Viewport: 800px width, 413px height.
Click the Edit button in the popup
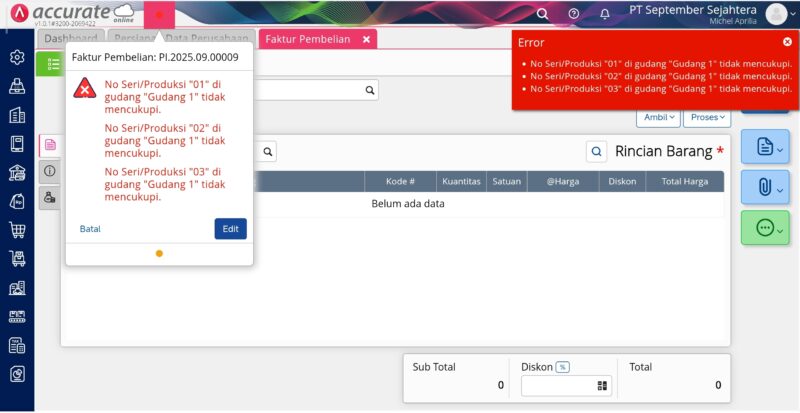coord(230,229)
